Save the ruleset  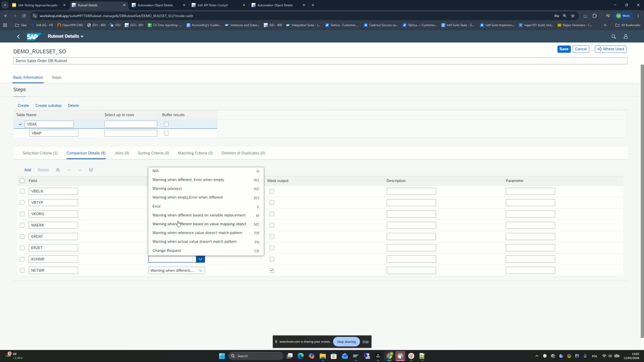point(564,49)
